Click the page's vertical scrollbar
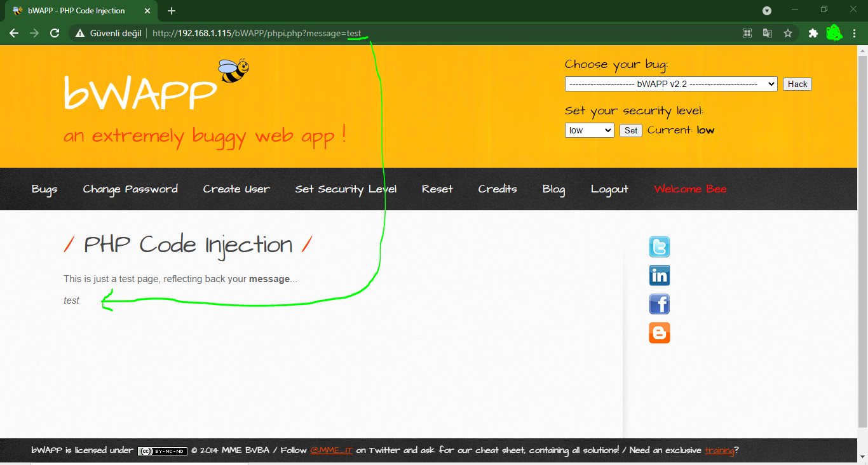This screenshot has width=868, height=465. coord(862,241)
